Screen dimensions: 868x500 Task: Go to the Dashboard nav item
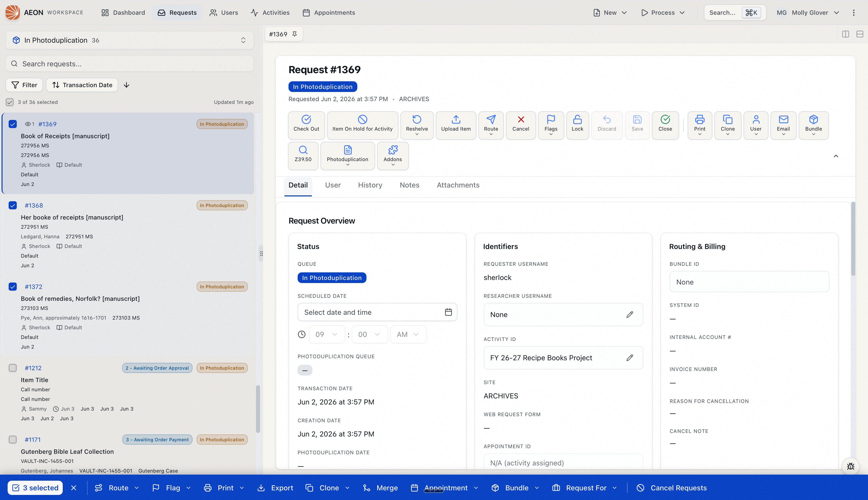coord(123,13)
